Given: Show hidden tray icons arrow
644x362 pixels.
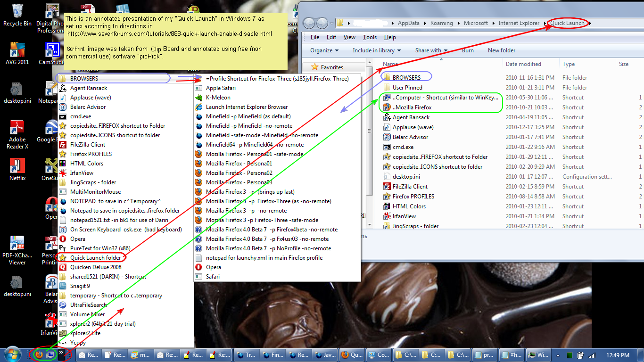Looking at the screenshot, I should (x=558, y=355).
